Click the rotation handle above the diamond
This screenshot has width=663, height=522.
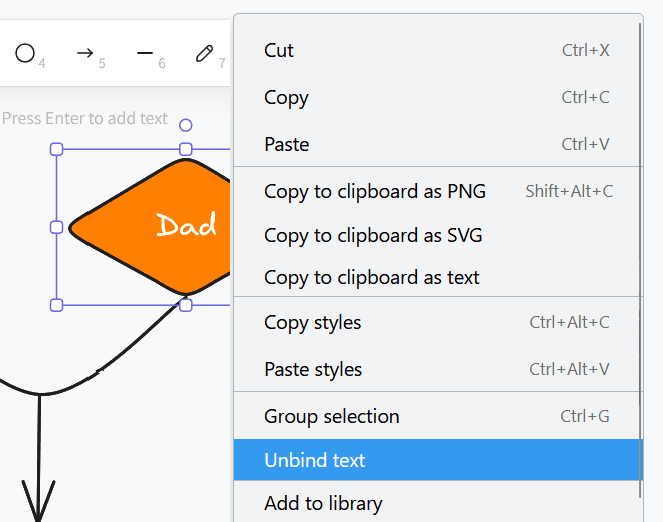185,125
